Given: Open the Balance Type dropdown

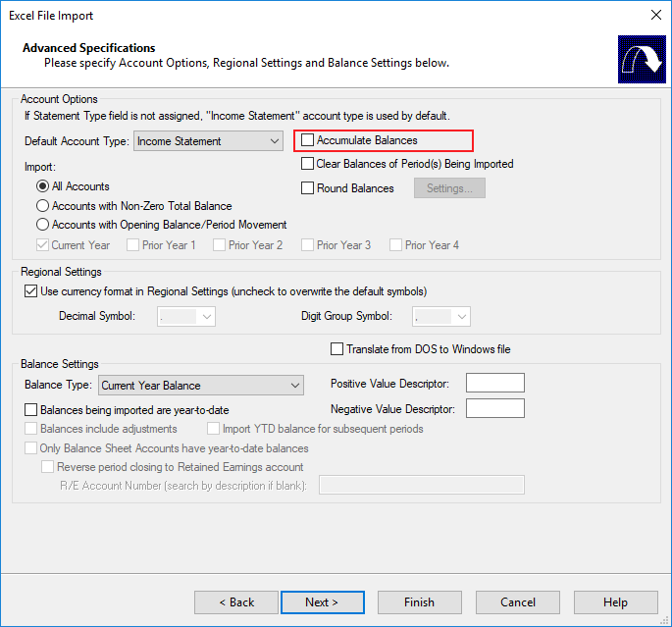Looking at the screenshot, I should click(x=201, y=386).
